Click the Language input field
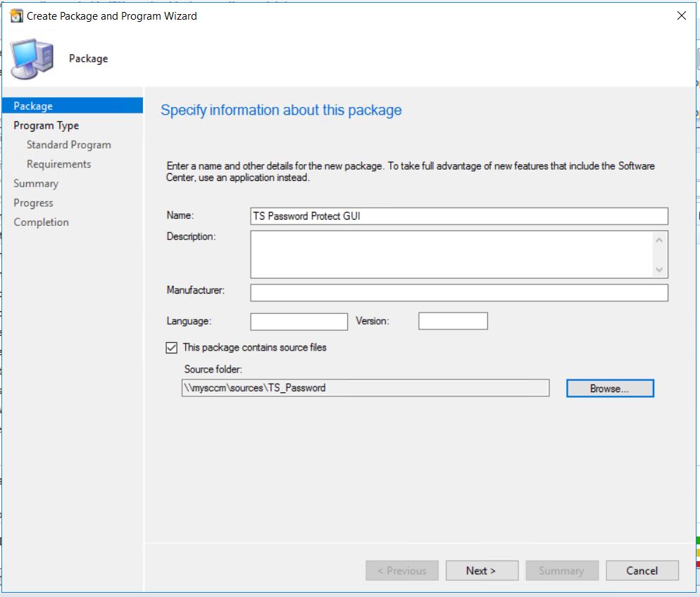 [x=299, y=320]
